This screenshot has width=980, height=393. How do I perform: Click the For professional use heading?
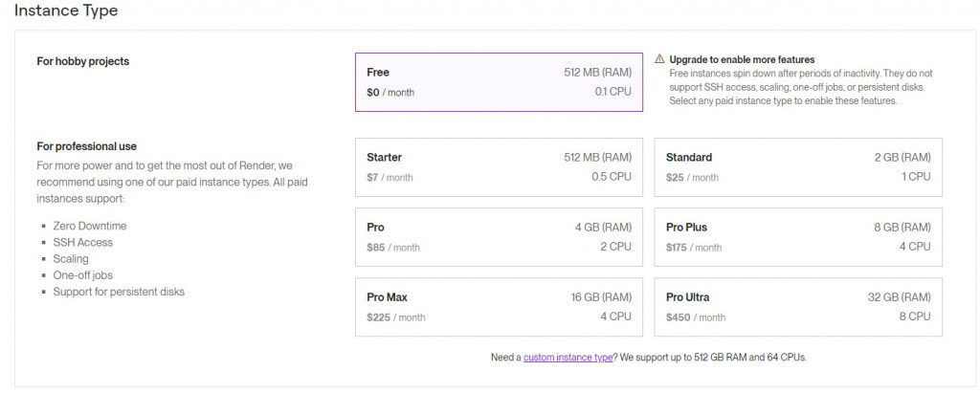[x=87, y=146]
